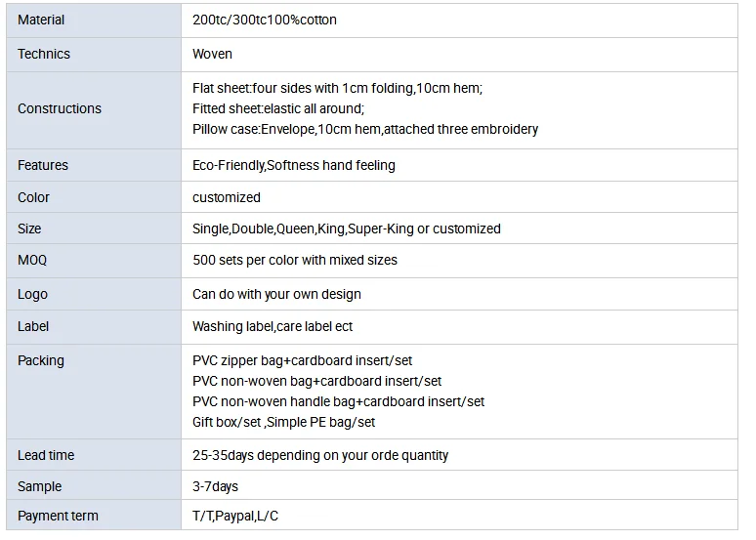Click the Fitted sheet elastic line
The height and width of the screenshot is (540, 756).
coord(277,108)
